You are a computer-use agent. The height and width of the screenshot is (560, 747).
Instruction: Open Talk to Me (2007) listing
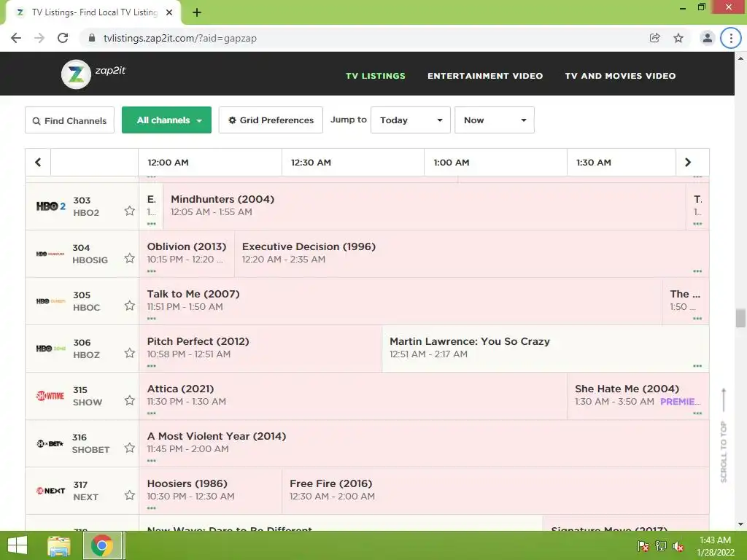click(x=400, y=301)
